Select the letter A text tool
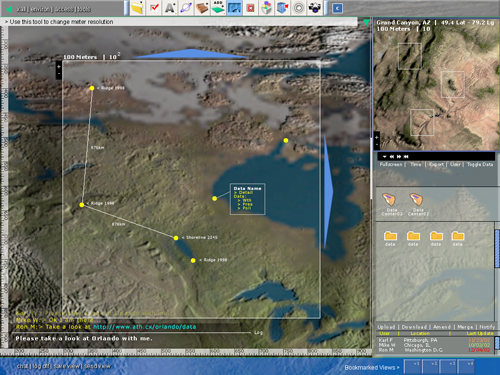The image size is (500, 375). click(x=170, y=8)
